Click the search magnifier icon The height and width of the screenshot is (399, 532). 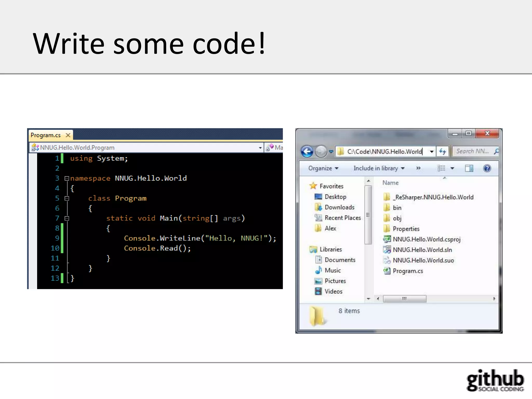click(496, 151)
